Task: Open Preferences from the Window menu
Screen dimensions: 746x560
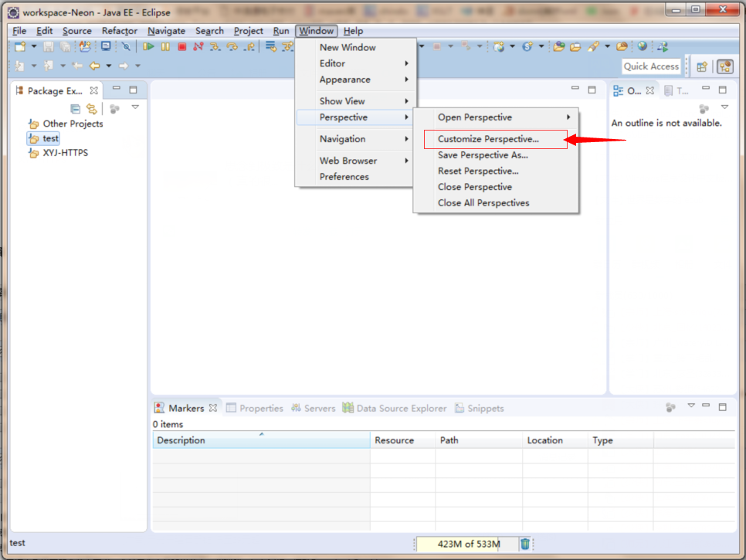Action: coord(356,177)
